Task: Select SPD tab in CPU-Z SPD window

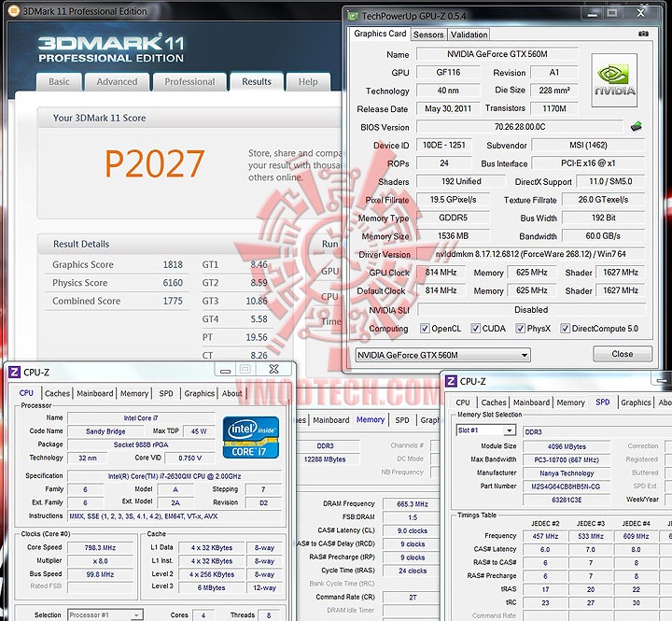Action: 603,402
